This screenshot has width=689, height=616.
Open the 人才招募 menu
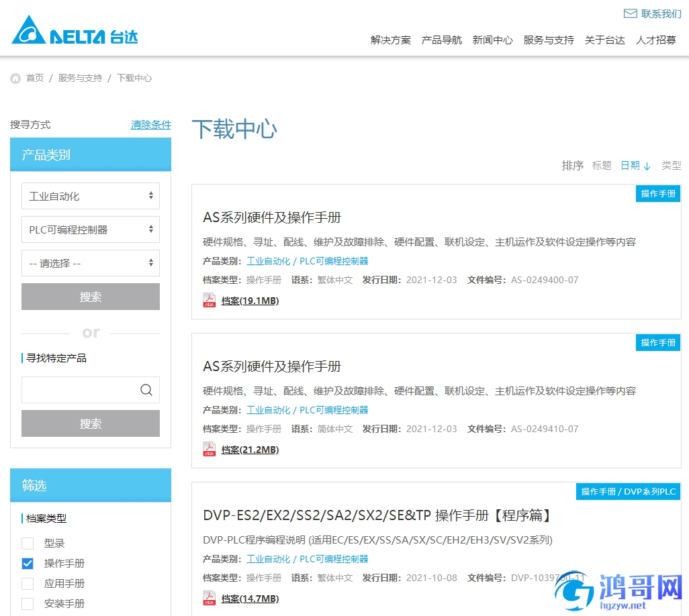656,40
